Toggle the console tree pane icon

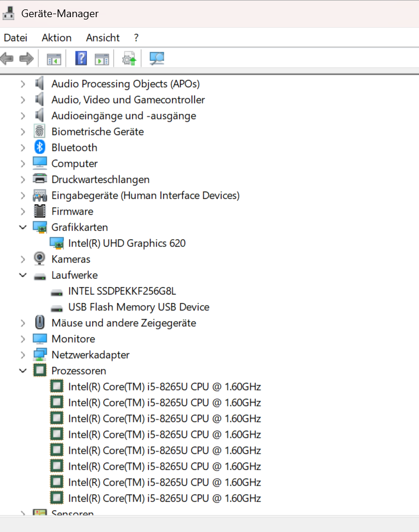54,59
